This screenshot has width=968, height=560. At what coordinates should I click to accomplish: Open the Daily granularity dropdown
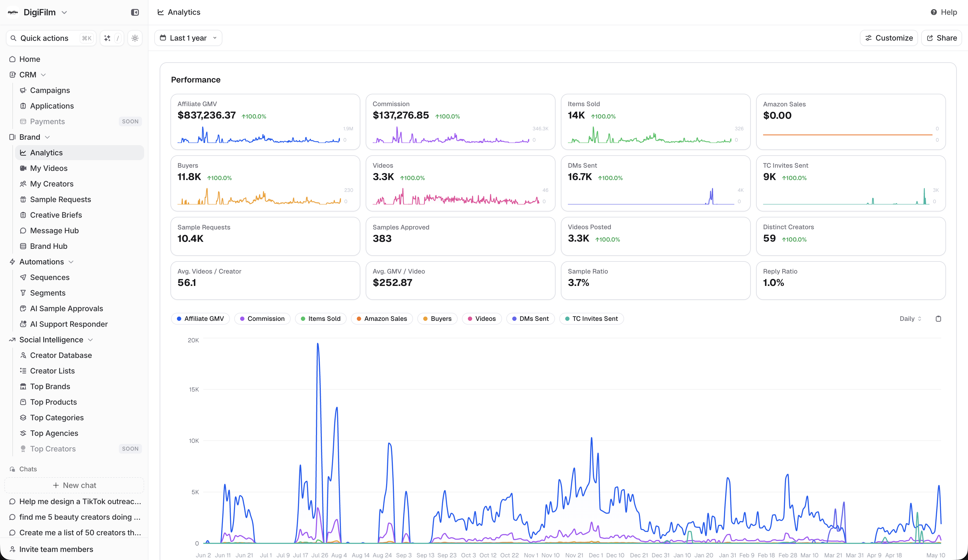tap(910, 319)
